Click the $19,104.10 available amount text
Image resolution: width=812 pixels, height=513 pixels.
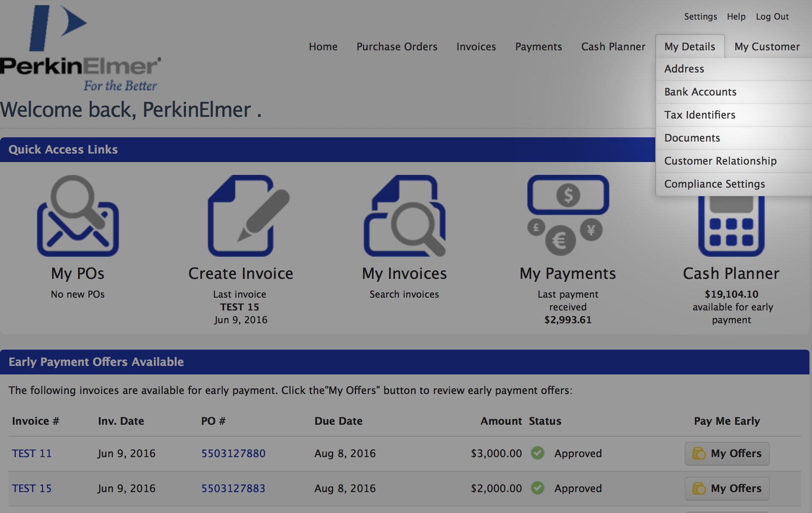pos(731,294)
